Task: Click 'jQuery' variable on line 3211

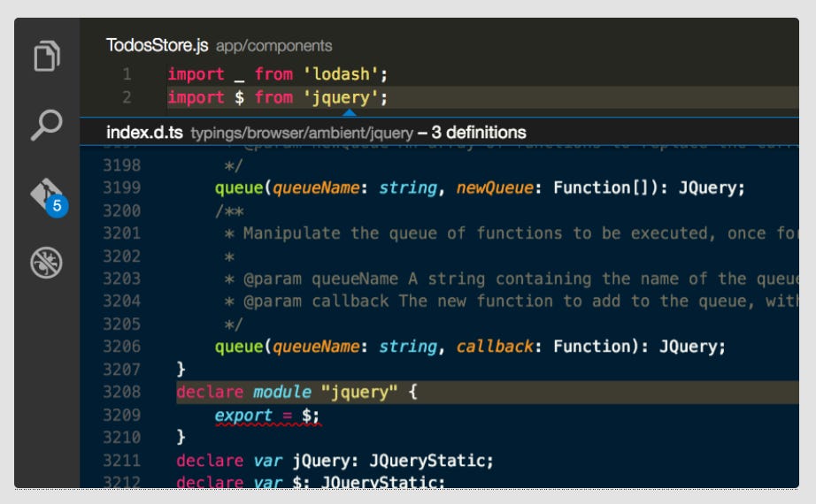Action: point(321,461)
